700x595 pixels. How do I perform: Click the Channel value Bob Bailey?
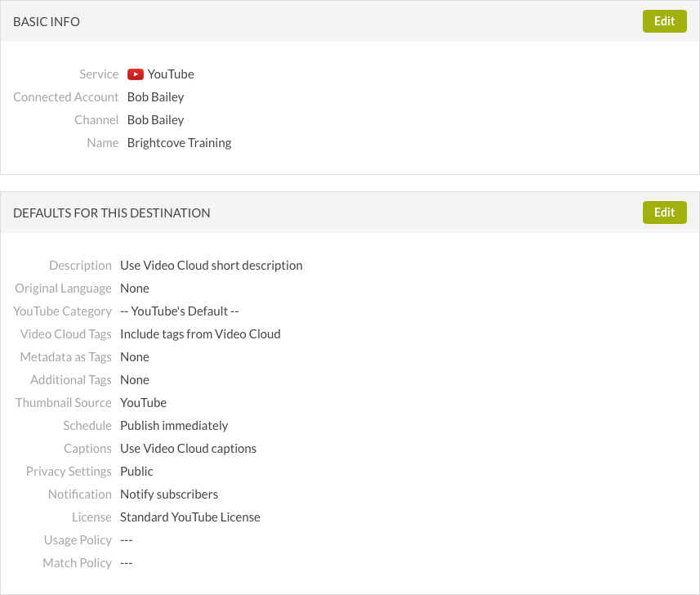[155, 120]
